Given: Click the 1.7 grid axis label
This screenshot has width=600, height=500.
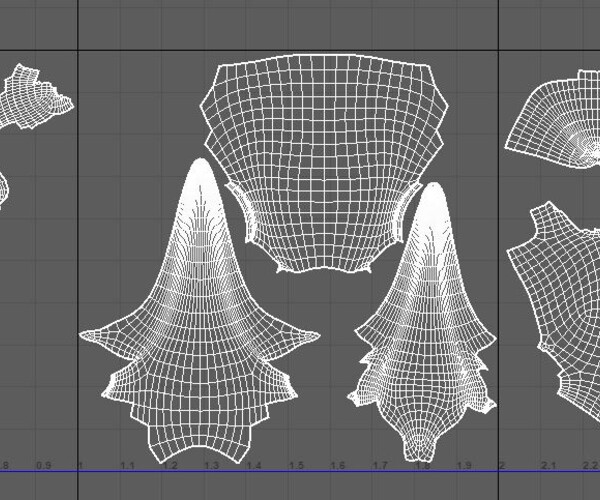Looking at the screenshot, I should [380, 466].
